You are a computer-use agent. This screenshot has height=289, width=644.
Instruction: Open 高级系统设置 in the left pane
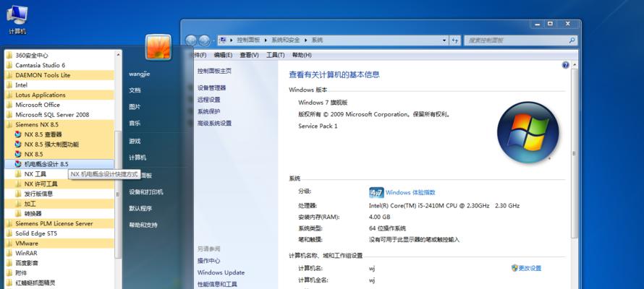tap(214, 124)
